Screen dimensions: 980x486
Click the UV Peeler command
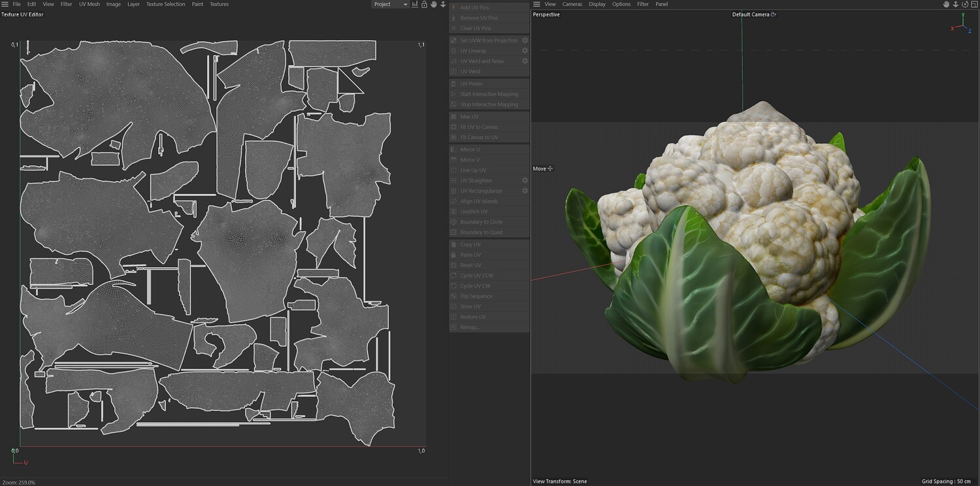489,84
